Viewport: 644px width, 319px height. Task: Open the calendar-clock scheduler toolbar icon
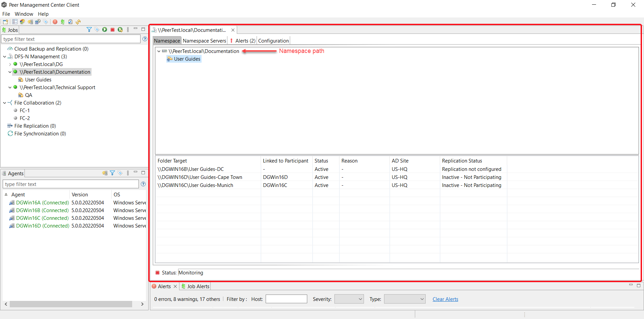(38, 22)
